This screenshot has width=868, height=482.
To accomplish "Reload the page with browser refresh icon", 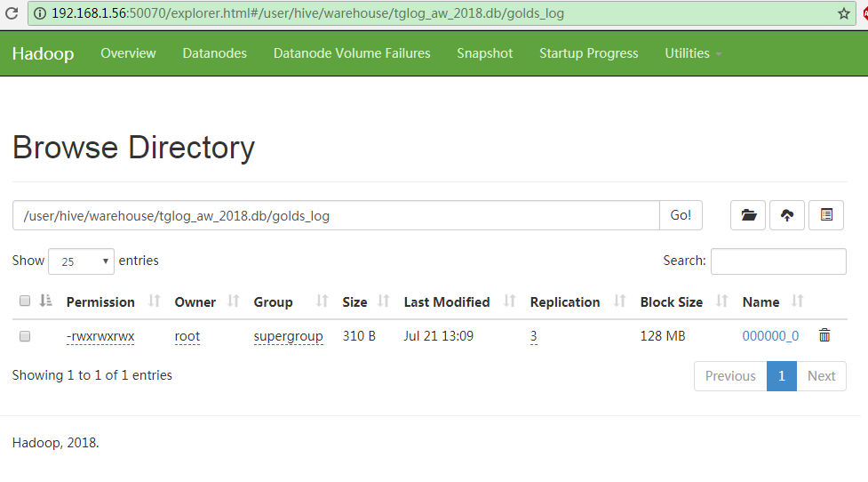I will pos(12,13).
